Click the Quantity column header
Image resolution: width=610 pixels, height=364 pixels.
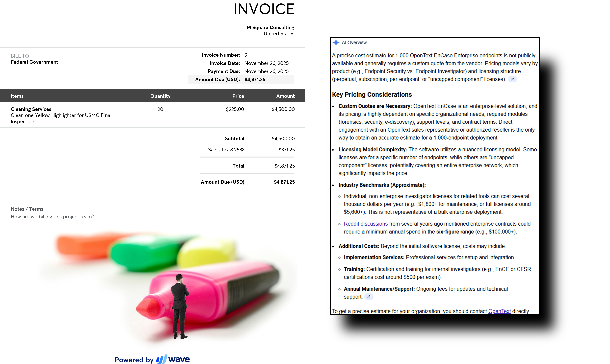click(x=160, y=96)
